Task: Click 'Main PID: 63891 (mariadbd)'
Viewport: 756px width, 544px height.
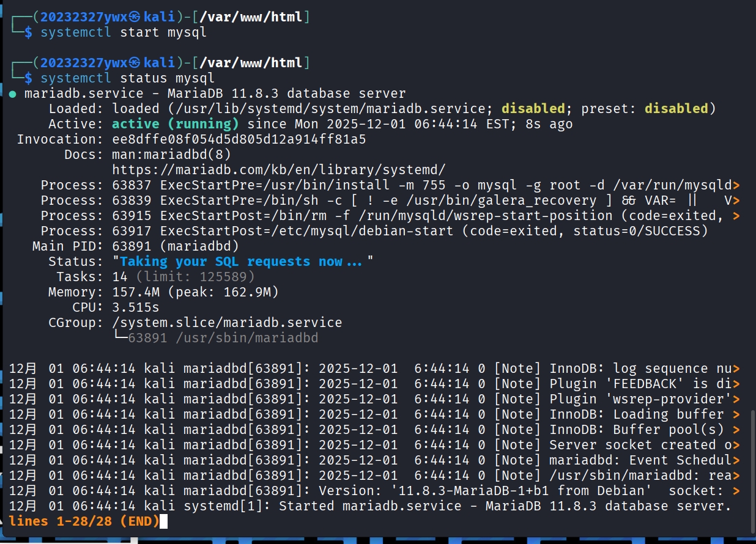Action: pos(135,246)
